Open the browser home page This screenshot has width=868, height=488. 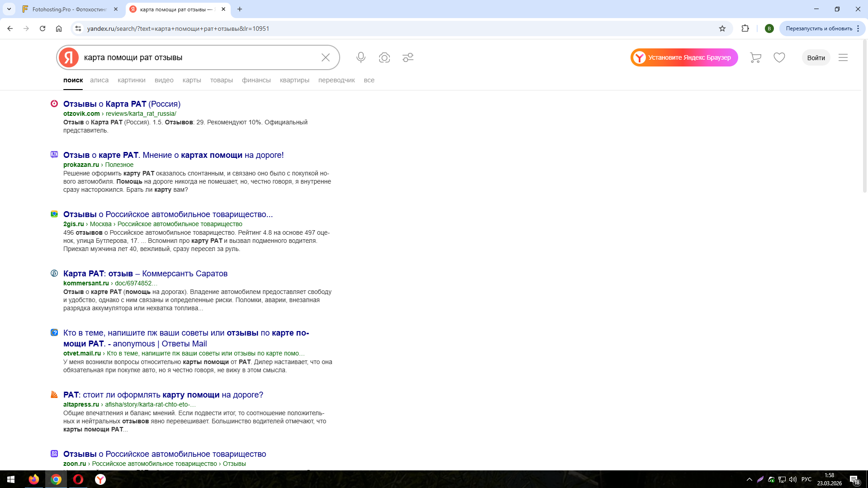click(59, 28)
